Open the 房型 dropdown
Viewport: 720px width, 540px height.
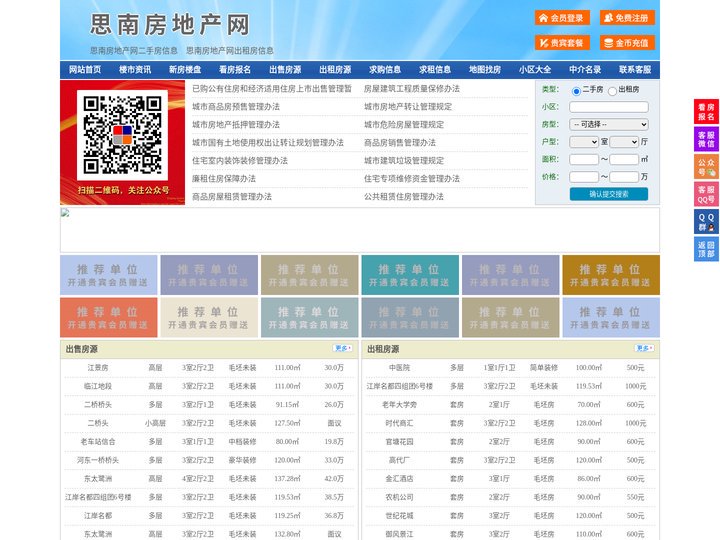[x=609, y=124]
